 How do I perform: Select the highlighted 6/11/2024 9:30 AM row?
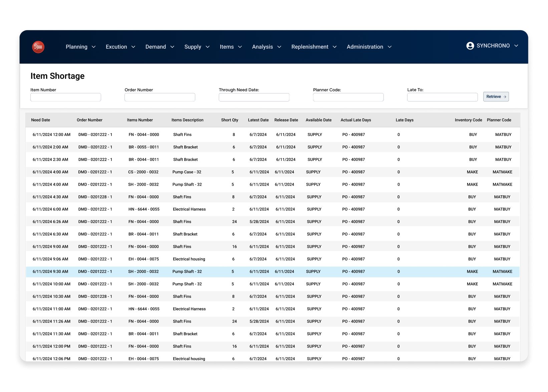pos(272,272)
